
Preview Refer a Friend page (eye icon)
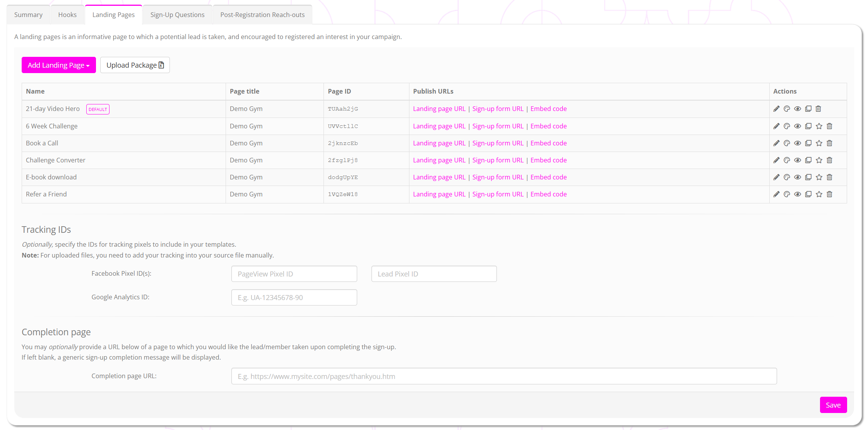tap(798, 194)
